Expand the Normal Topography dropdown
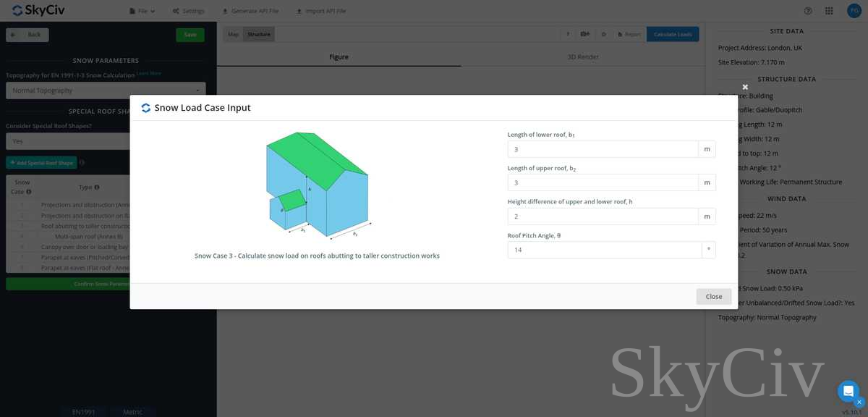The height and width of the screenshot is (417, 868). (106, 90)
